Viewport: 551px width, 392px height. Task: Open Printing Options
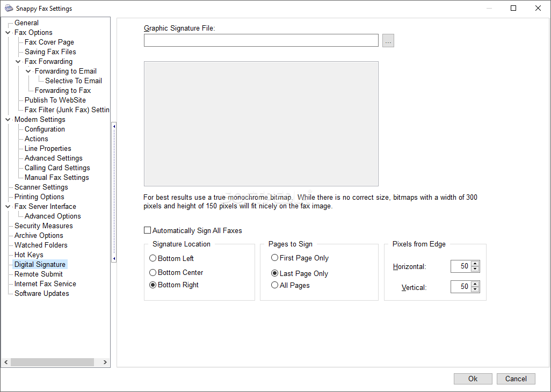pyautogui.click(x=39, y=197)
